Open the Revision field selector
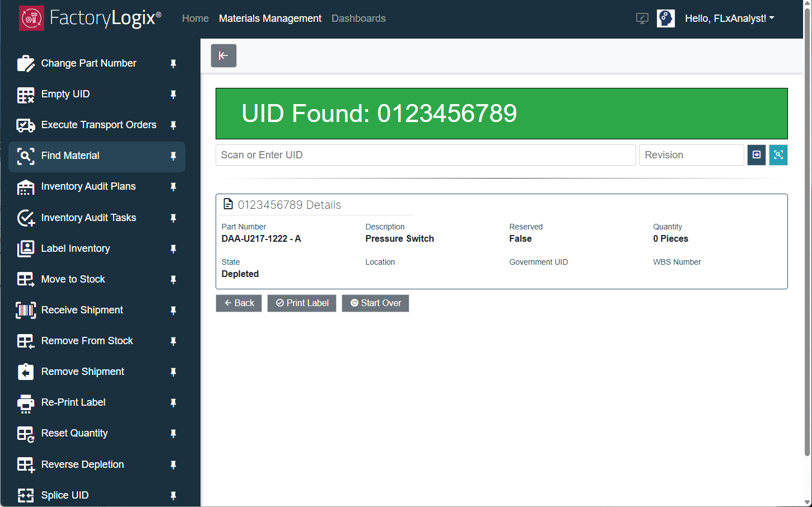The image size is (812, 507). point(692,155)
